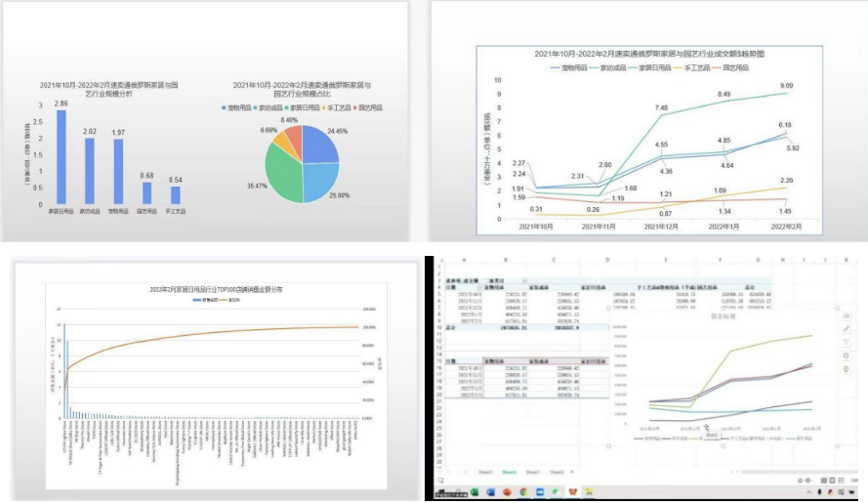Click the lightbulb icon beside the chart
The height and width of the screenshot is (503, 868).
tap(846, 370)
